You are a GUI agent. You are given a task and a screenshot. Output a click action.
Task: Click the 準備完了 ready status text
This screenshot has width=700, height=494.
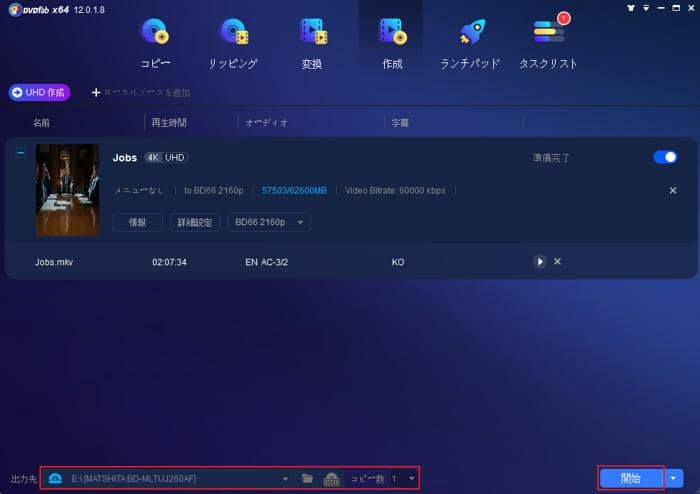(551, 158)
